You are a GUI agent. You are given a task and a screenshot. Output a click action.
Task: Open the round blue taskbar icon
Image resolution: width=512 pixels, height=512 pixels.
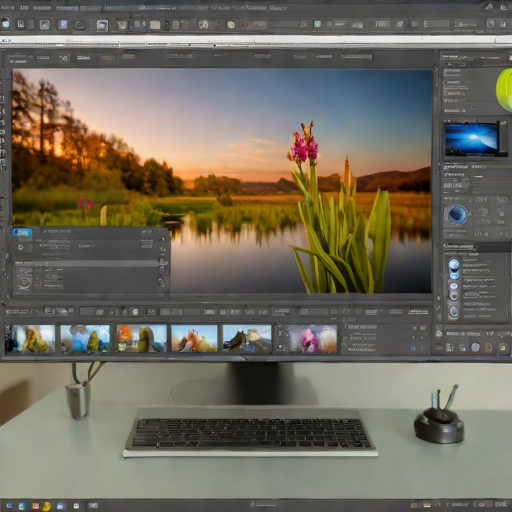tap(61, 506)
